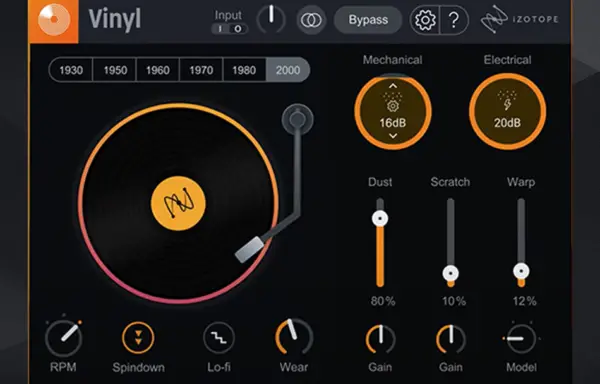Click the input gain knob in header

click(x=271, y=19)
